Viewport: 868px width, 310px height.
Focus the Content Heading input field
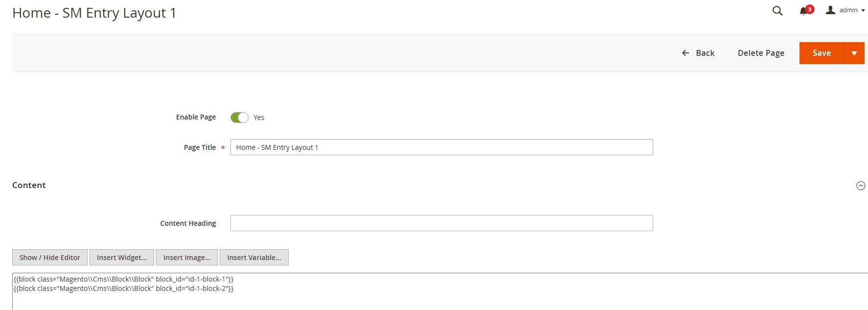tap(441, 223)
